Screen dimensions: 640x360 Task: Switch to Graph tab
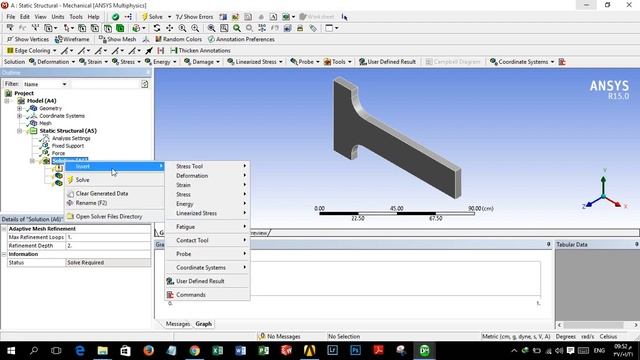point(203,324)
